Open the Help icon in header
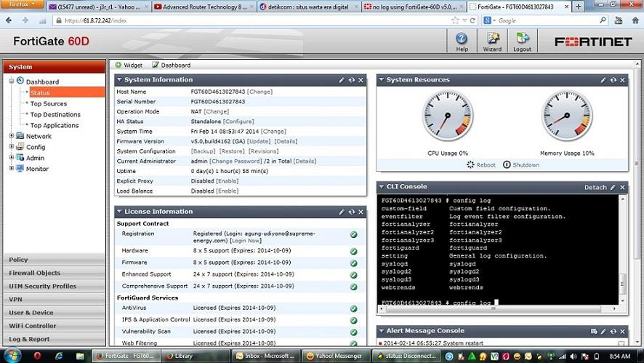 pos(462,41)
